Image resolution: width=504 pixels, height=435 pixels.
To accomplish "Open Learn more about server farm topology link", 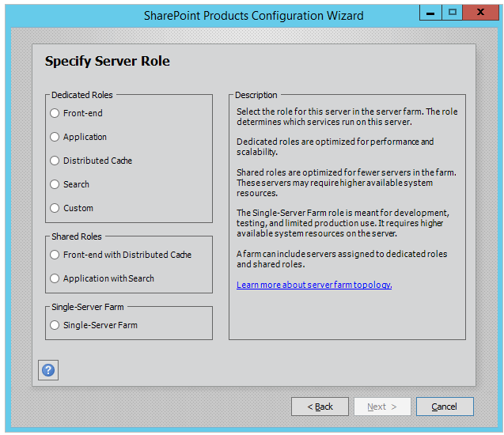I will pos(314,285).
